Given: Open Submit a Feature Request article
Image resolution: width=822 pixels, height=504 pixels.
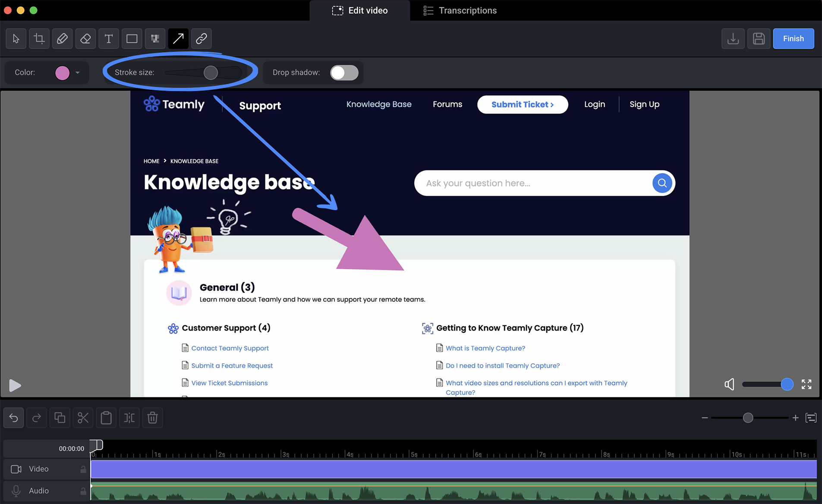Looking at the screenshot, I should click(x=232, y=365).
